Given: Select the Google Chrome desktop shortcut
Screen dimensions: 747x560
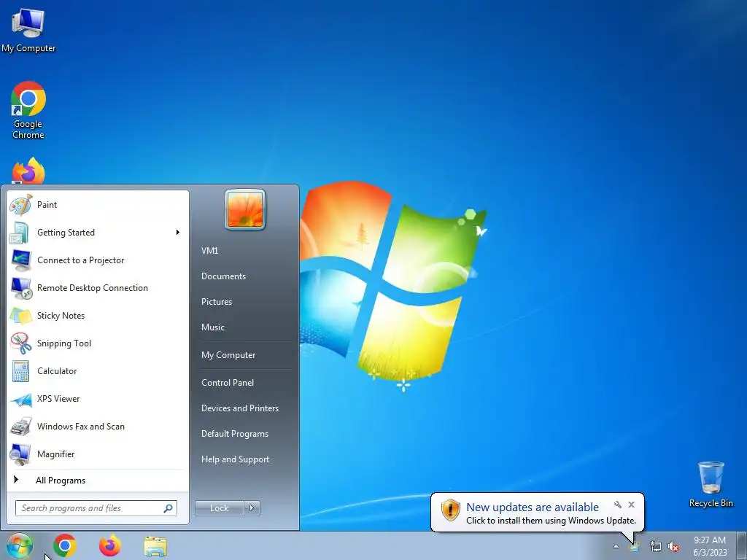Looking at the screenshot, I should click(28, 111).
